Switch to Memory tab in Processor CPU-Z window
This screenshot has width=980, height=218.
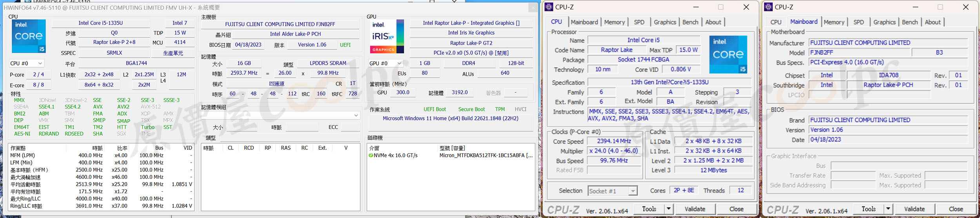pyautogui.click(x=614, y=22)
